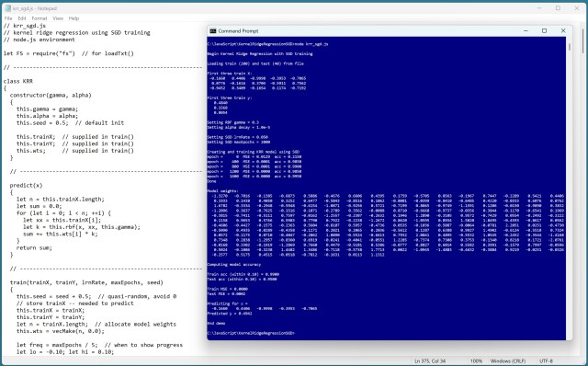Click the Command Prompt vertical scrollbar thumb
The image size is (588, 366).
tap(570, 47)
